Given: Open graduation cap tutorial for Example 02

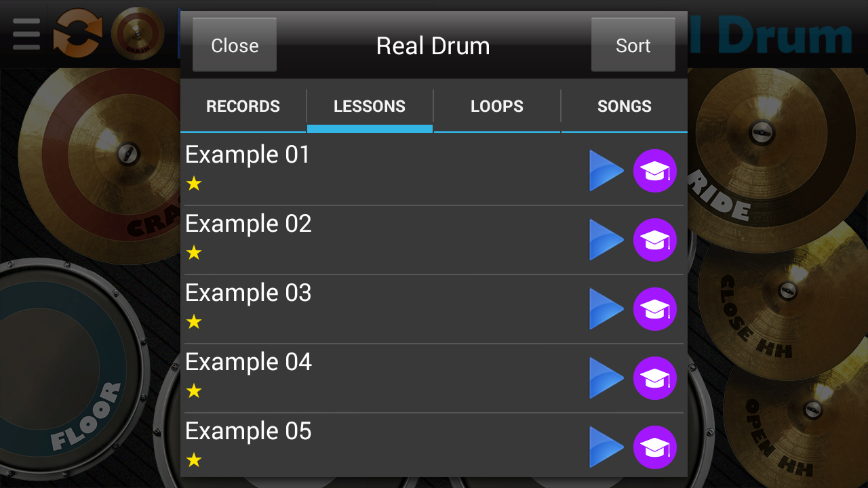Looking at the screenshot, I should pos(655,240).
